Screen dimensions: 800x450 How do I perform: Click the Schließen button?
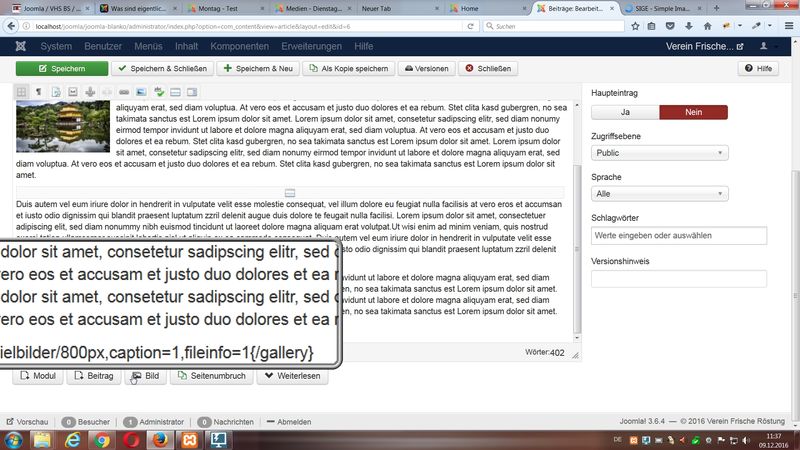click(x=488, y=68)
